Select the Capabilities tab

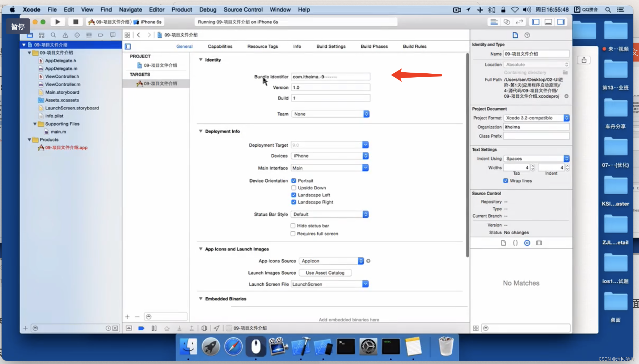[x=220, y=46]
